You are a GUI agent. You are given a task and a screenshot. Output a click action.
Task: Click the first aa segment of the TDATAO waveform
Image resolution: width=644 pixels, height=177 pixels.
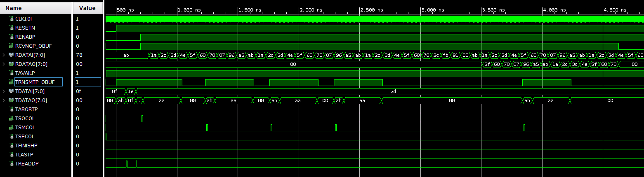[x=162, y=100]
